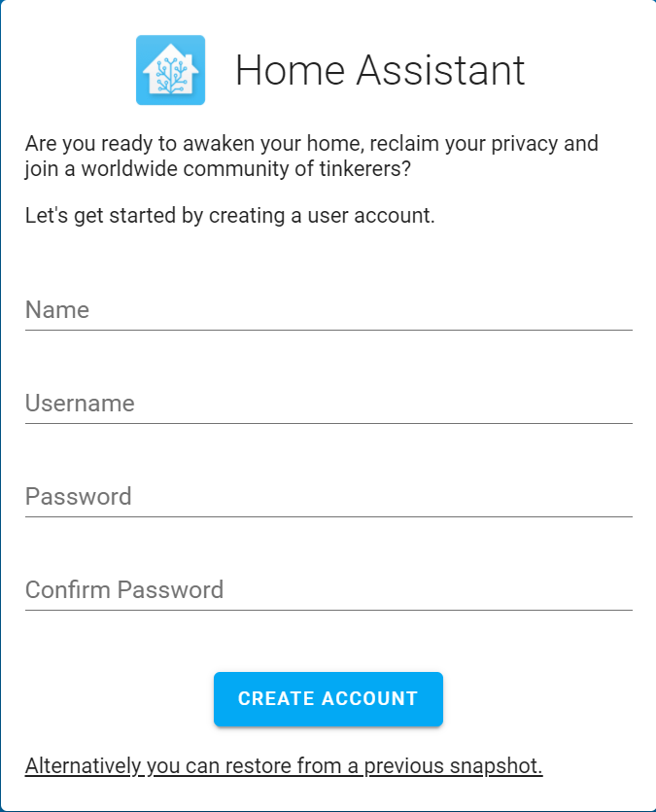Click the underline beneath the Username field
656x812 pixels.
click(x=328, y=423)
